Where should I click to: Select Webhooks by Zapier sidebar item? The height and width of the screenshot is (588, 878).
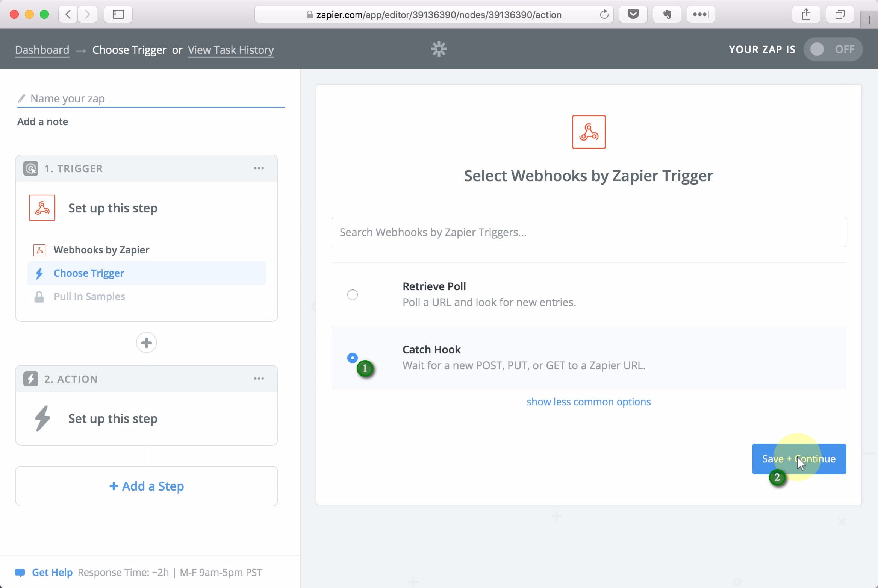pyautogui.click(x=101, y=250)
